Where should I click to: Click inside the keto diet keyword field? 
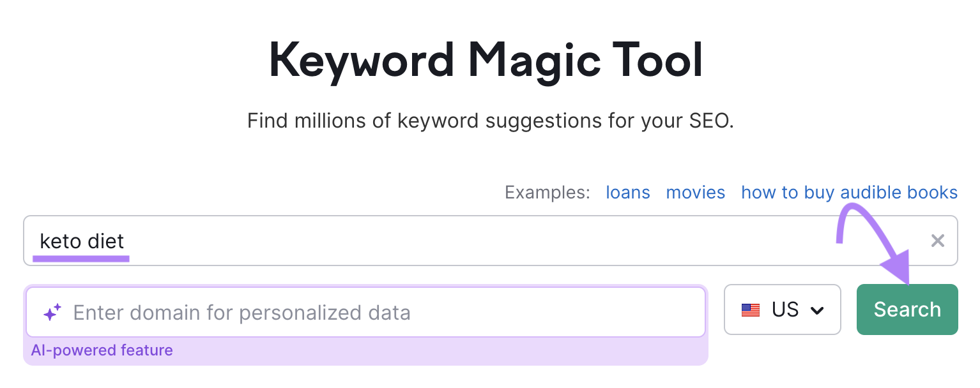click(x=383, y=241)
